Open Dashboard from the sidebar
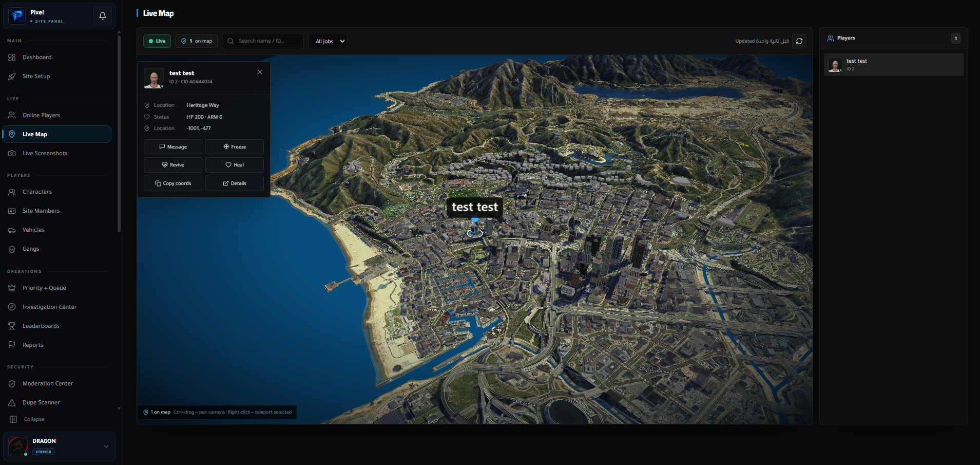980x465 pixels. 56,57
